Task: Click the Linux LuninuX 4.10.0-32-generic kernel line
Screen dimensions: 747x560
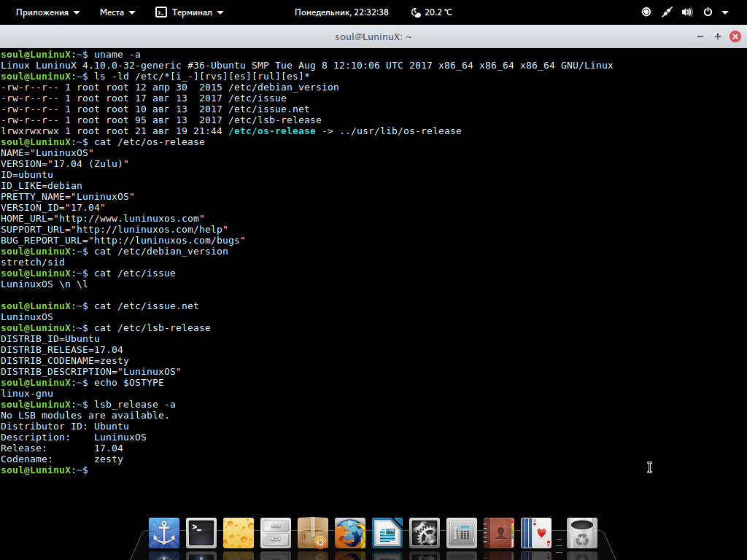Action: [307, 65]
